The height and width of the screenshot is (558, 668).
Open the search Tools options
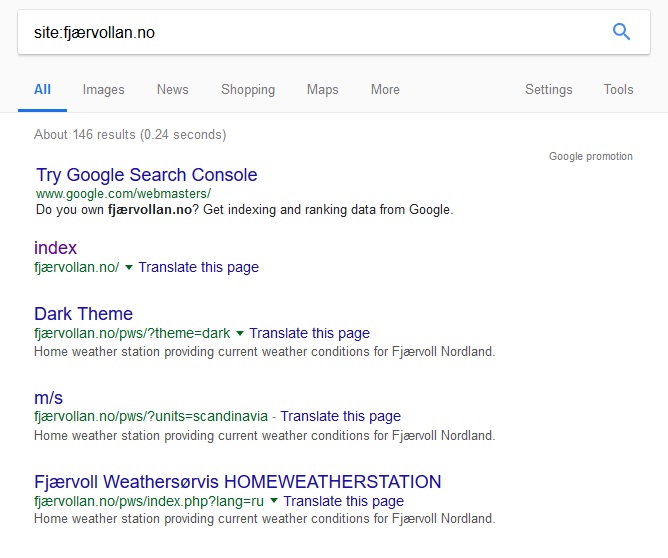click(618, 89)
